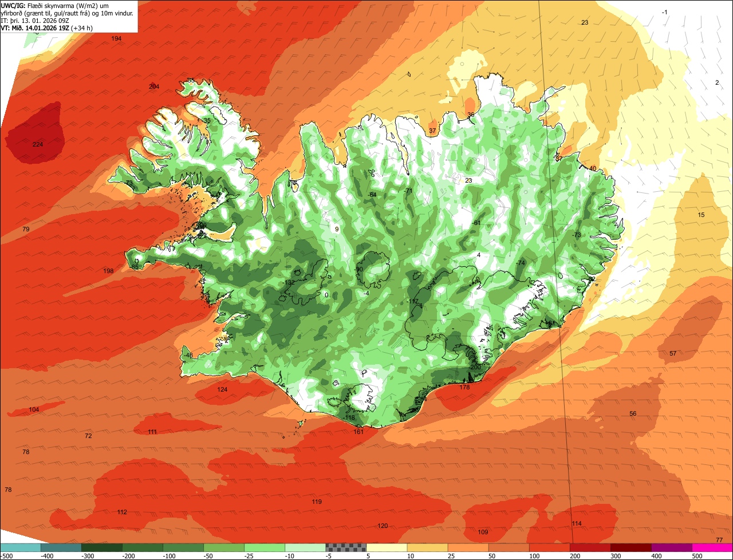Click the 204 flux value
The image size is (733, 560).
click(x=154, y=86)
